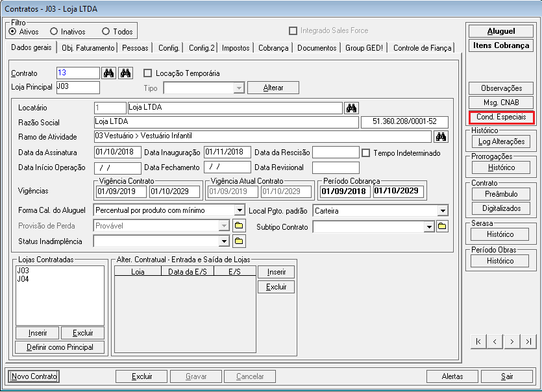This screenshot has height=392, width=542.
Task: Click Contrato number input field
Action: point(78,73)
